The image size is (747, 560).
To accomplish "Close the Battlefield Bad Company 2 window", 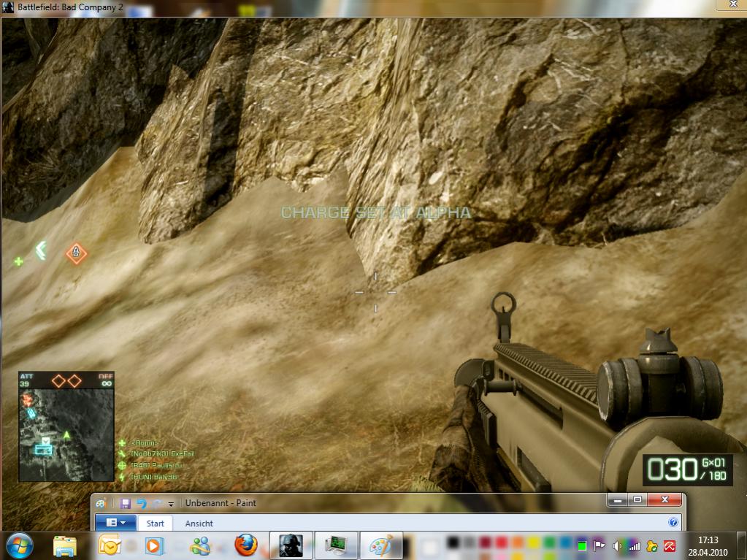I will click(732, 4).
